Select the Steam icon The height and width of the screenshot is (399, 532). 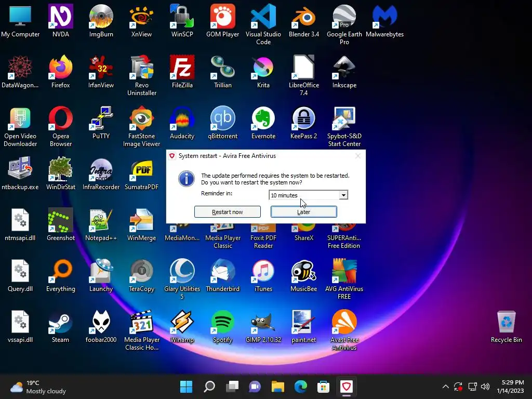pos(61,326)
